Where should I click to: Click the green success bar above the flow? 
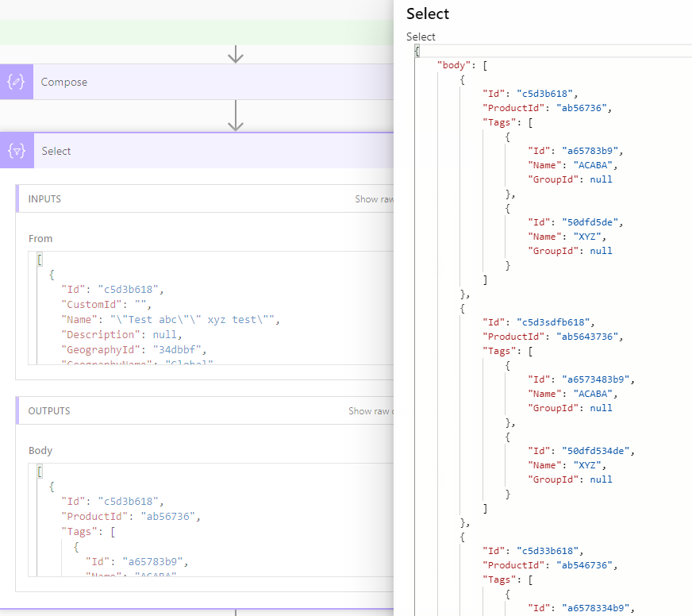[x=198, y=32]
